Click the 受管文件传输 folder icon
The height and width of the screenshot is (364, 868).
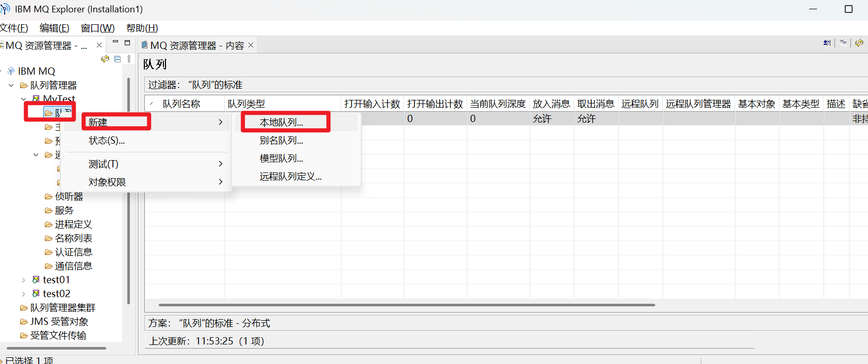click(x=24, y=335)
